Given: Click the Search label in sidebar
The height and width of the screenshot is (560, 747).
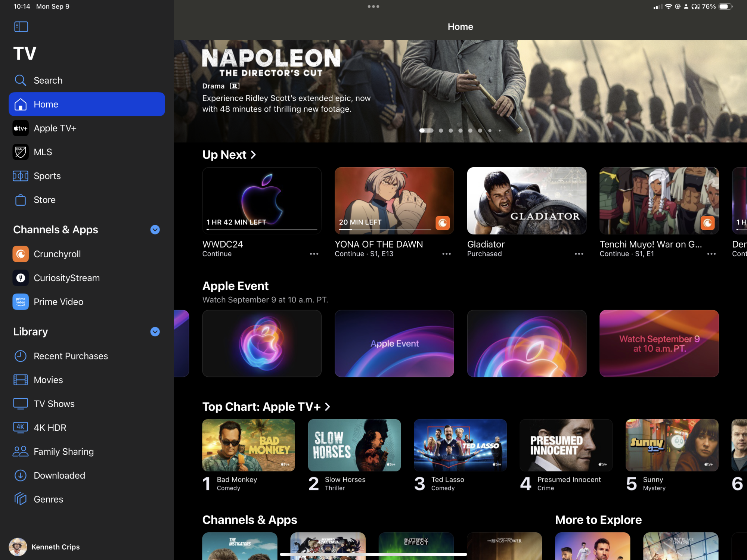Looking at the screenshot, I should 48,80.
